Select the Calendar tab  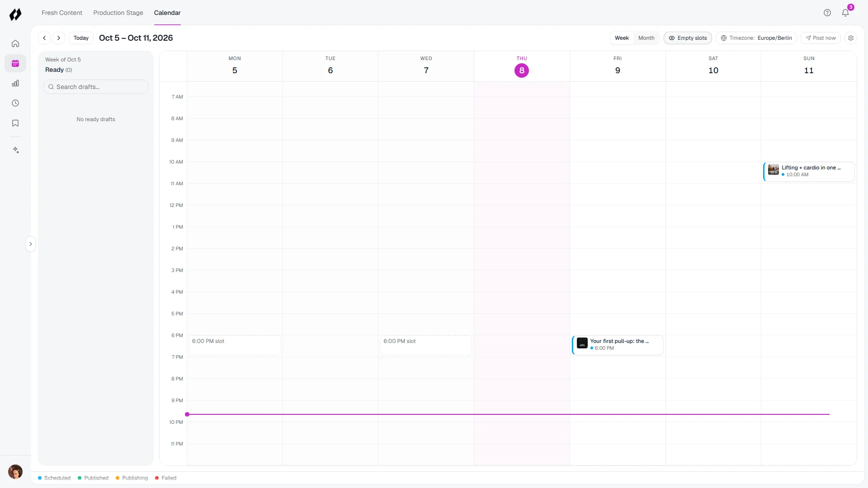(x=167, y=13)
